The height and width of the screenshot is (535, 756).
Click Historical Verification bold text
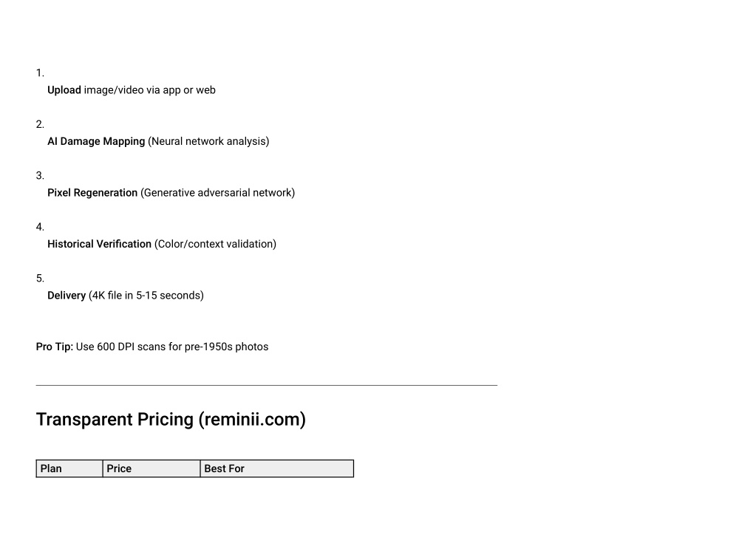tap(99, 244)
